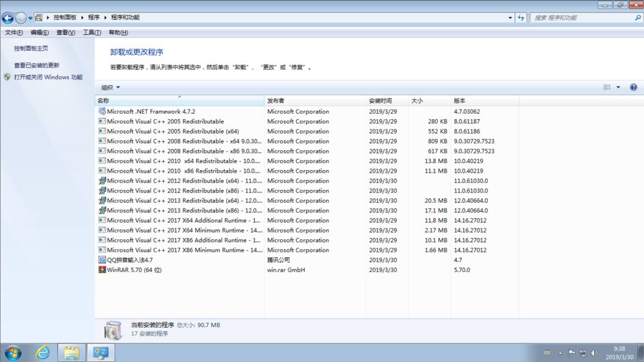The width and height of the screenshot is (644, 362).
Task: Open the Windows Start button
Action: pyautogui.click(x=13, y=352)
